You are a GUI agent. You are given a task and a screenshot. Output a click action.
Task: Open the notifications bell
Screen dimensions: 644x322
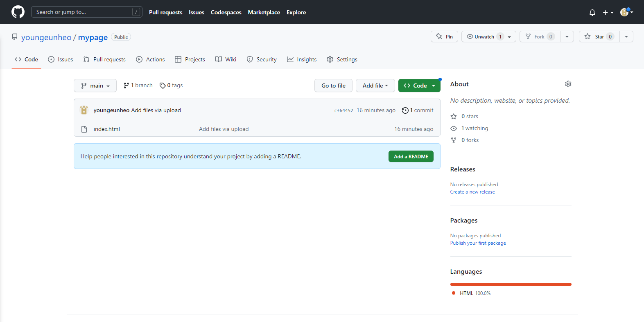592,13
